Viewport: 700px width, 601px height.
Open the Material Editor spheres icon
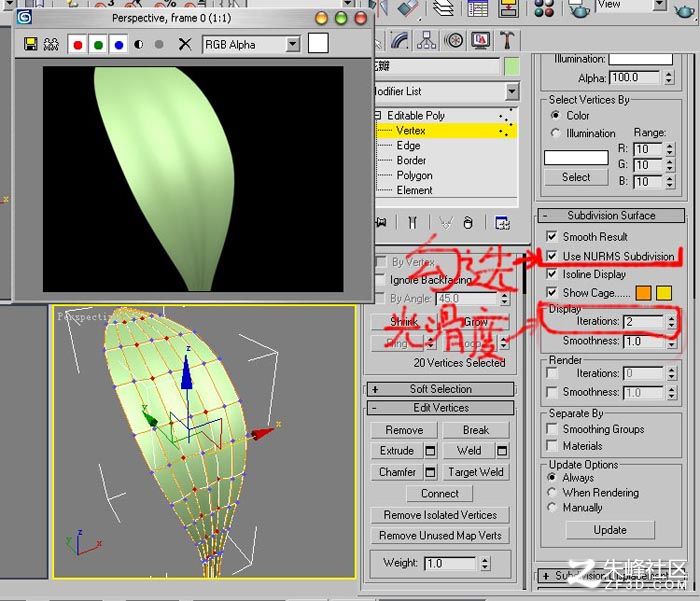pos(544,8)
